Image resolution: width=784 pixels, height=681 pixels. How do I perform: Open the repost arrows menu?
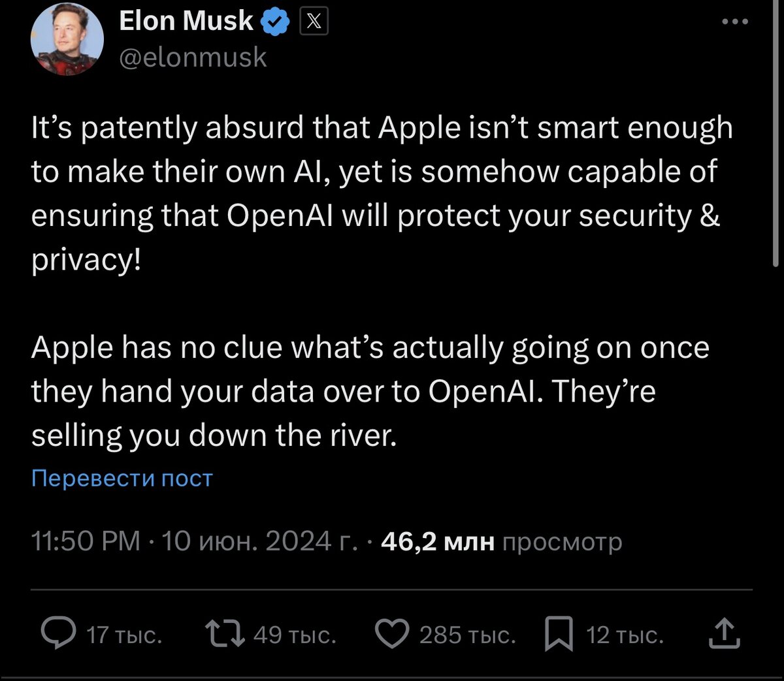point(225,634)
